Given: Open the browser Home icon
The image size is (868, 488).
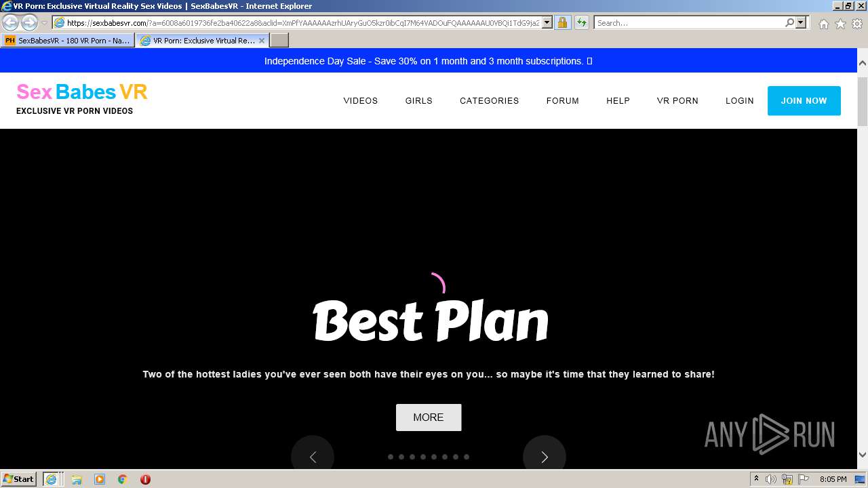Looking at the screenshot, I should click(823, 24).
